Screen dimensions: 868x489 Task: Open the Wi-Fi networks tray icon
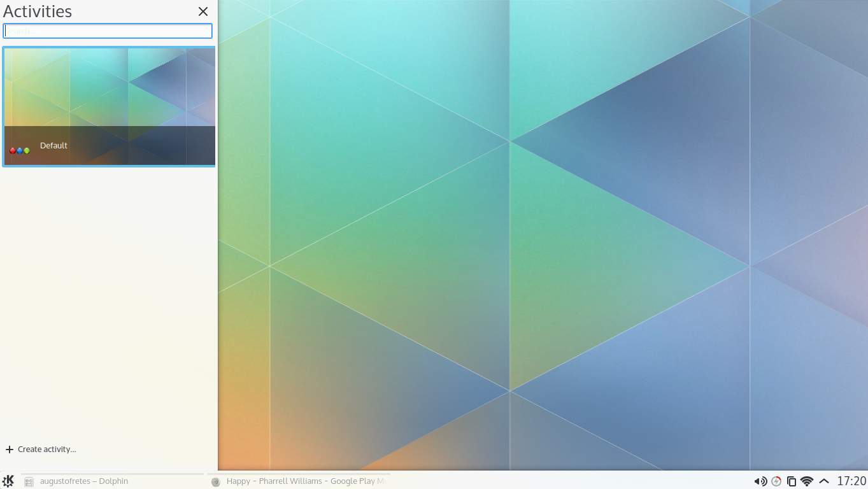pos(807,481)
